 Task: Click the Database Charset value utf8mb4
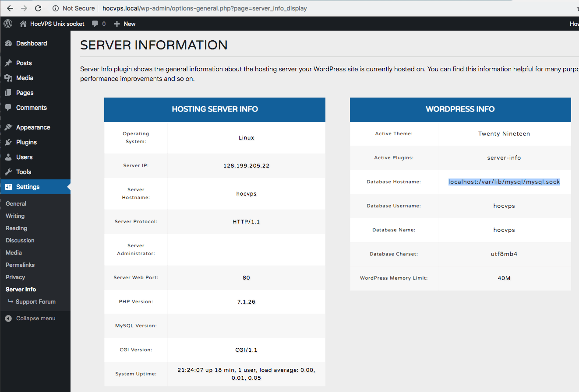(x=504, y=254)
